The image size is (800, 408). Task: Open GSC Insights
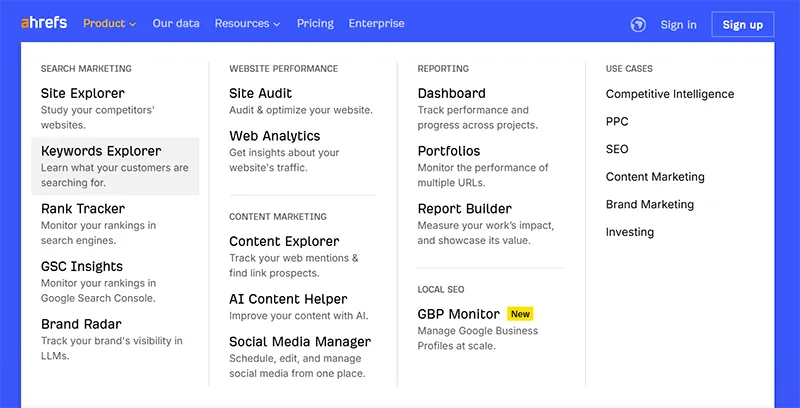coord(82,266)
